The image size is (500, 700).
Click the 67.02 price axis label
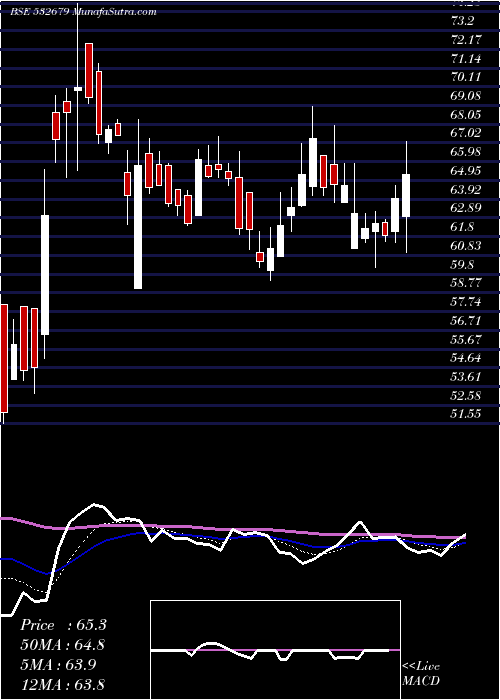[466, 133]
